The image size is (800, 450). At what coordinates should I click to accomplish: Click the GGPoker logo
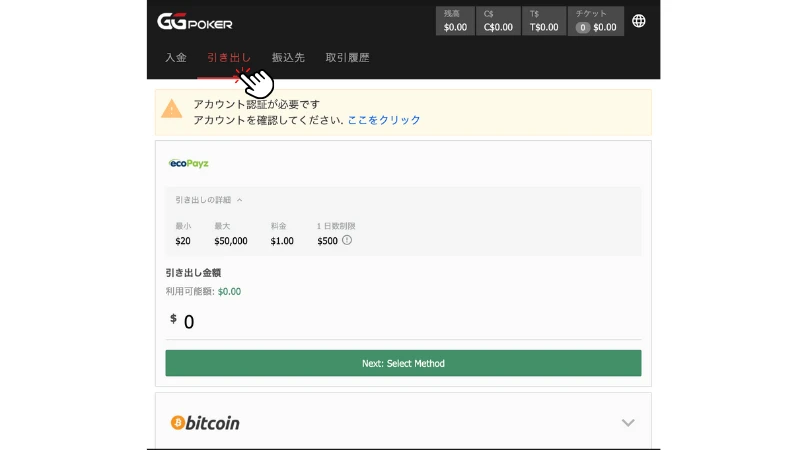pos(194,21)
